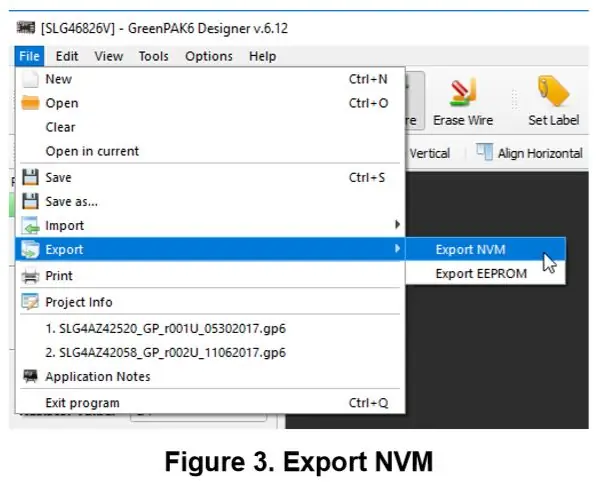Choose the Save menu entry
The image size is (597, 483).
210,177
